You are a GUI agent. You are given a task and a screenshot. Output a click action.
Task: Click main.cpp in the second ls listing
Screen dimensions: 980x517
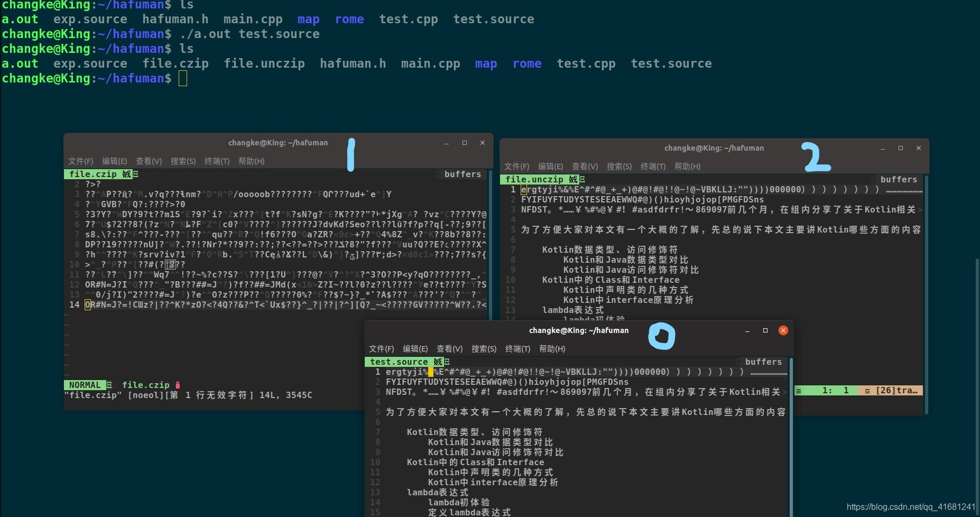[x=430, y=63]
